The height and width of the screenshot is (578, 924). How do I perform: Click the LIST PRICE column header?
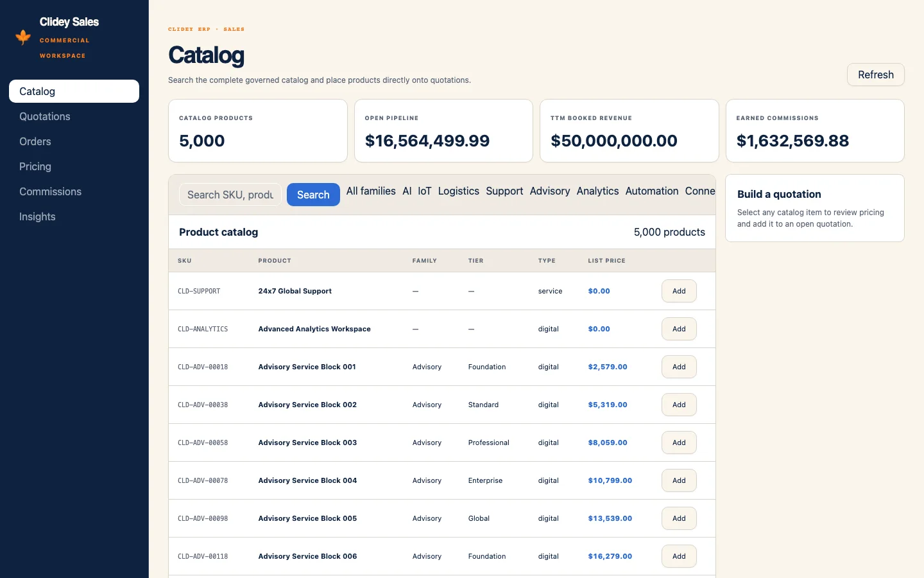coord(606,261)
